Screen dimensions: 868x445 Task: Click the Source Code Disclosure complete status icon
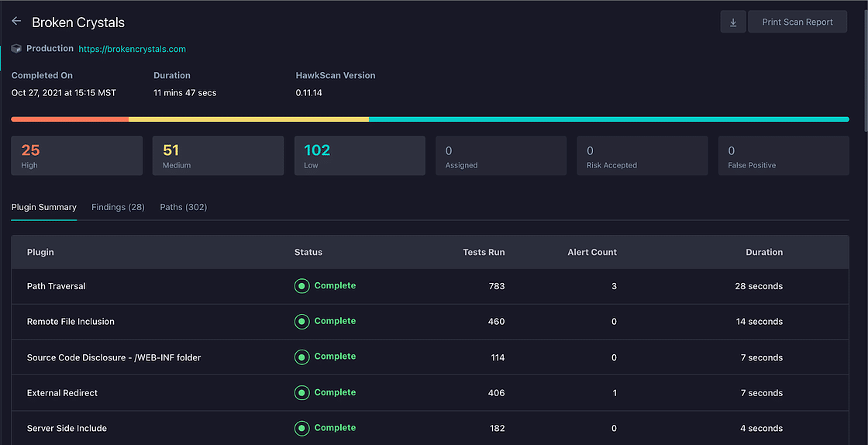[x=301, y=357]
